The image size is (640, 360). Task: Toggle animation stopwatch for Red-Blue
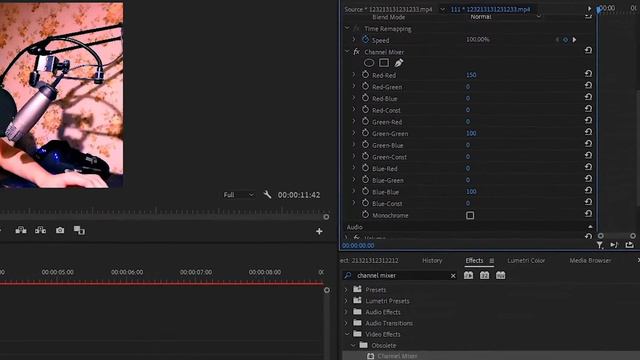click(365, 98)
